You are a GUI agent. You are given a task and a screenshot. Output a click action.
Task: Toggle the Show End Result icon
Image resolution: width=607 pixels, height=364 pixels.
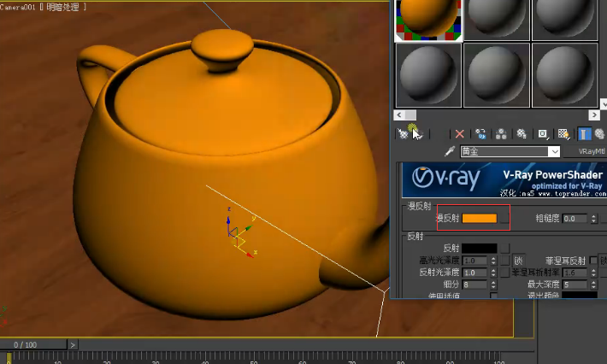pyautogui.click(x=585, y=133)
